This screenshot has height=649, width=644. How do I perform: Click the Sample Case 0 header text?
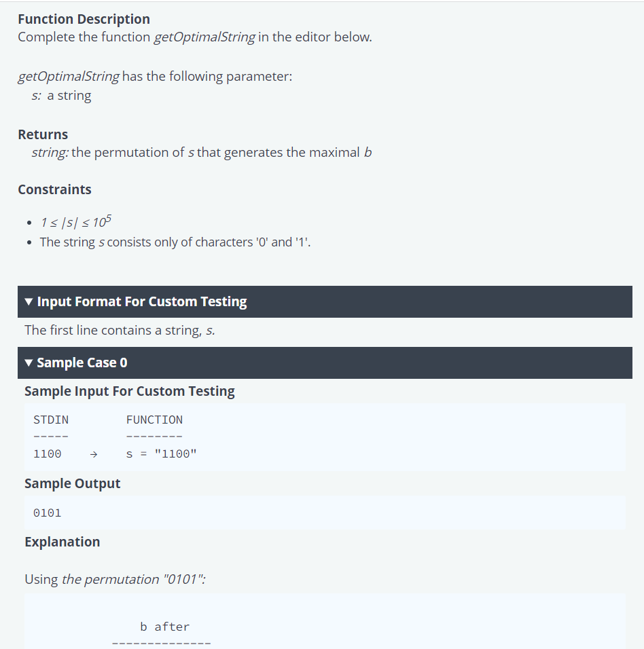pos(82,363)
